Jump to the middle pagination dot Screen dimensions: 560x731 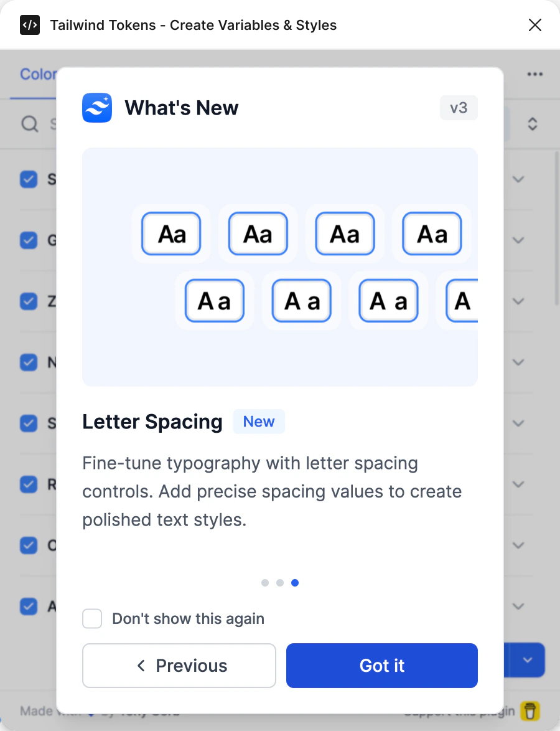[x=280, y=583]
